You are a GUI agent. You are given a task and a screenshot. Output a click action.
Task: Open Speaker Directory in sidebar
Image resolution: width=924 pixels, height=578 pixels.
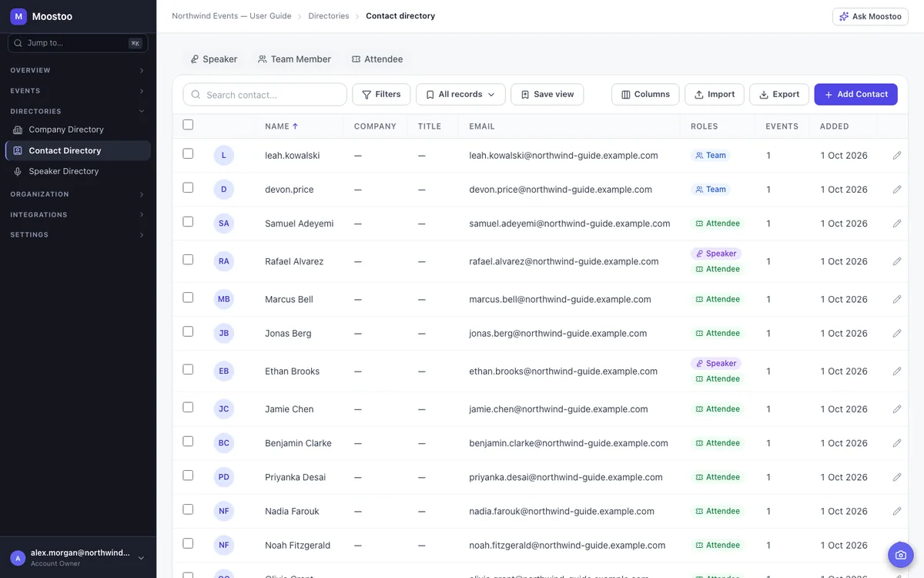(x=78, y=171)
